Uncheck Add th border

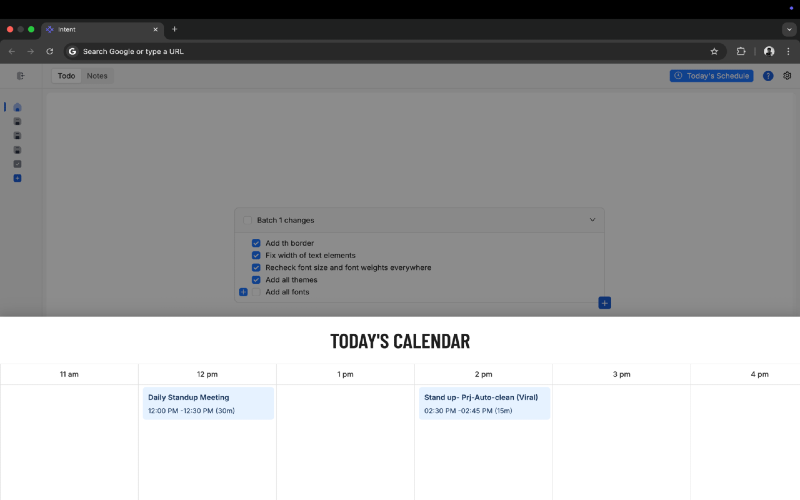[x=256, y=243]
